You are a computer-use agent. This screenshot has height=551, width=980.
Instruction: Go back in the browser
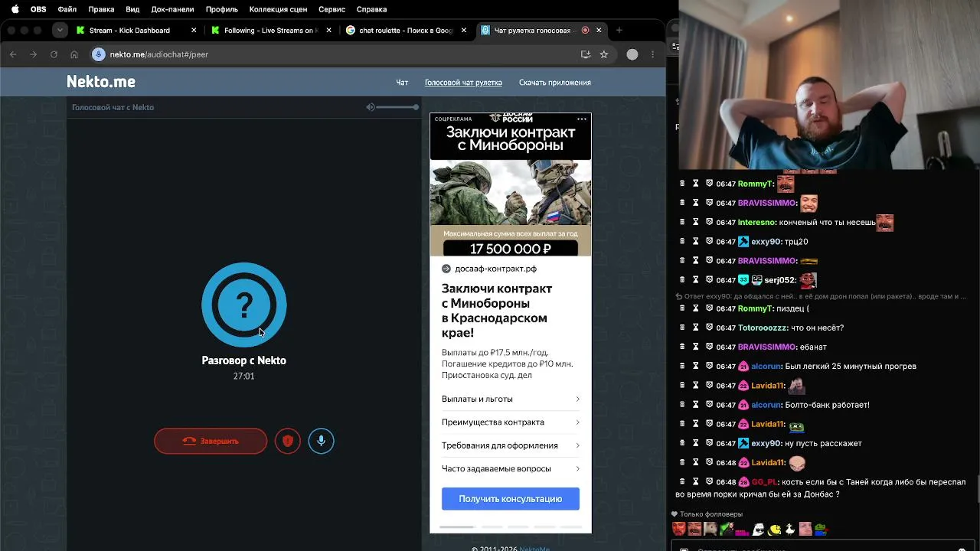(x=13, y=54)
